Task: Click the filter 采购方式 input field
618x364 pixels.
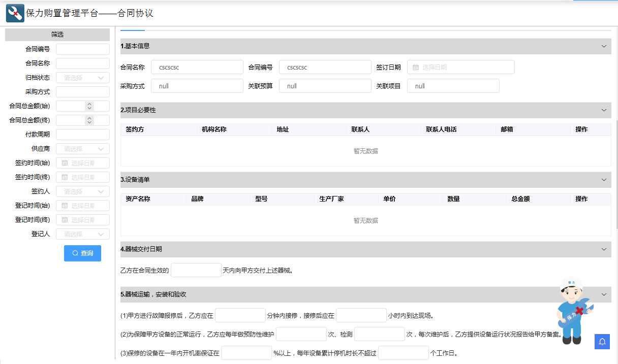Action: (83, 92)
